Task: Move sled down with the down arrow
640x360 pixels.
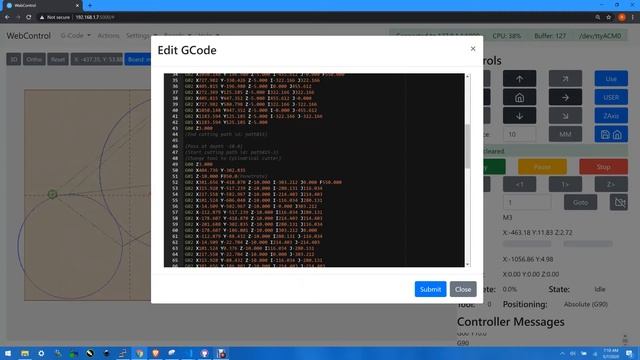Action: click(519, 116)
